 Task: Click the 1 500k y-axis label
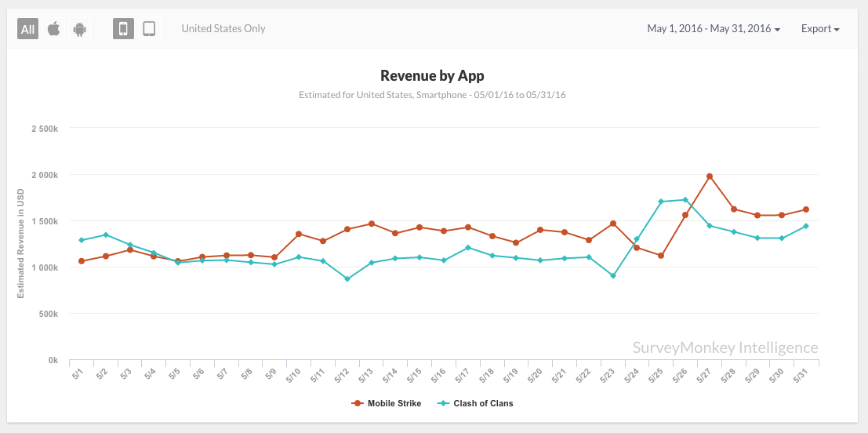pos(45,221)
